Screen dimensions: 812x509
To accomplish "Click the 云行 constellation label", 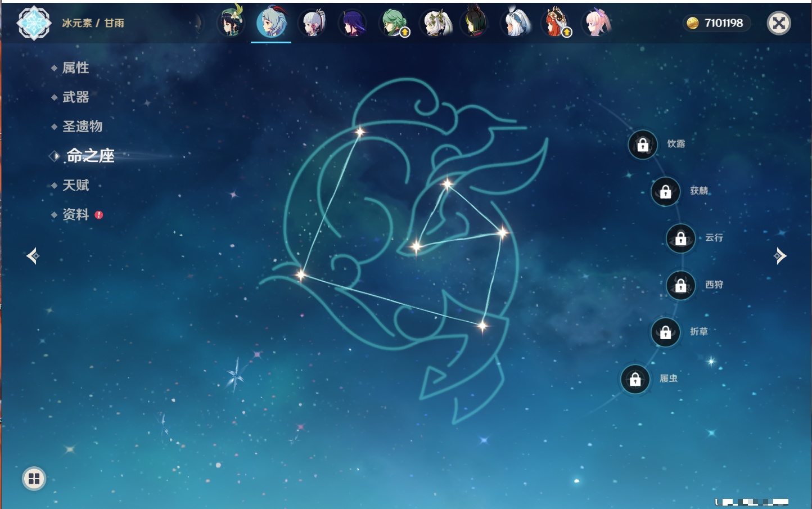I will (x=714, y=237).
